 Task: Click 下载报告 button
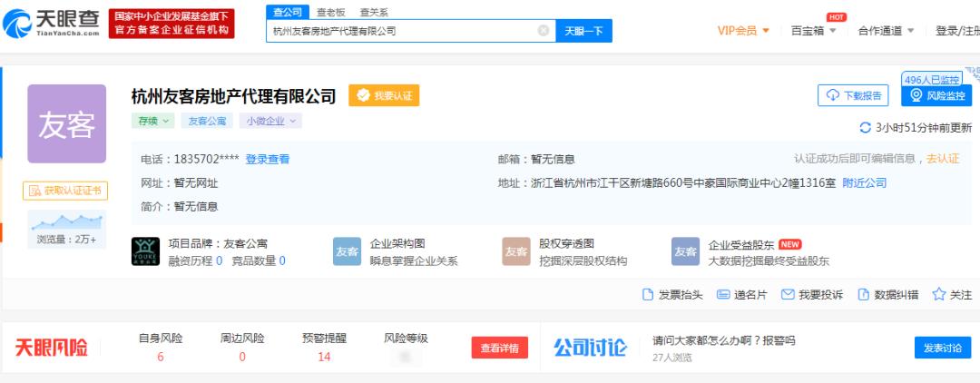click(x=853, y=95)
